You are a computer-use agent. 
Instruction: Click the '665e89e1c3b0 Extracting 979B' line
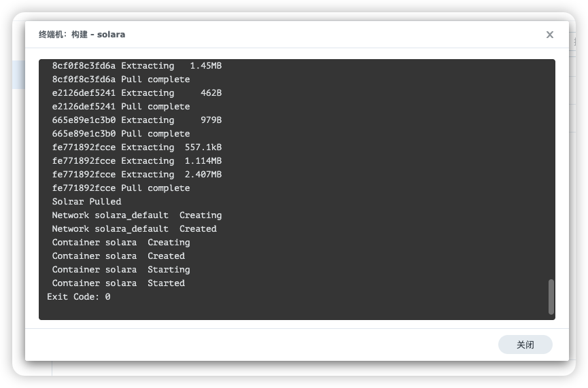click(137, 120)
